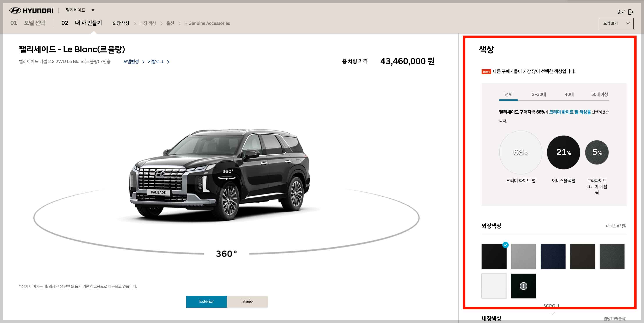Open the 팰리세이드 model dropdown

coord(80,10)
